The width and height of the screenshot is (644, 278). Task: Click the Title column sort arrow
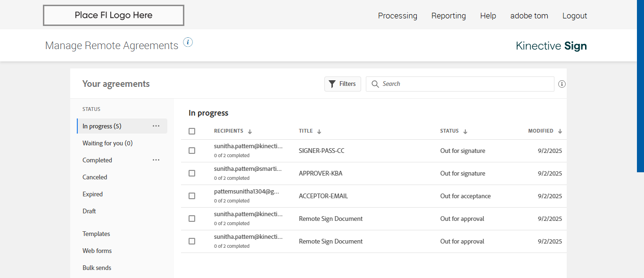tap(319, 132)
